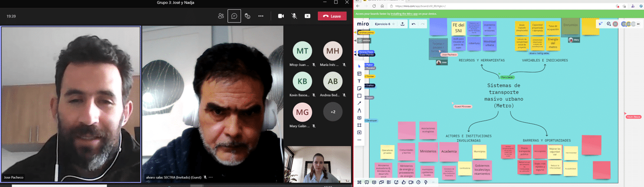Undo last action on Miro board
The width and height of the screenshot is (644, 187).
click(x=413, y=24)
